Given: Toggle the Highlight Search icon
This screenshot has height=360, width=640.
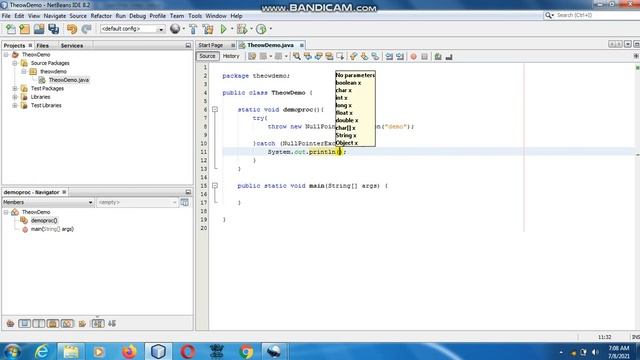Looking at the screenshot, I should (x=329, y=56).
